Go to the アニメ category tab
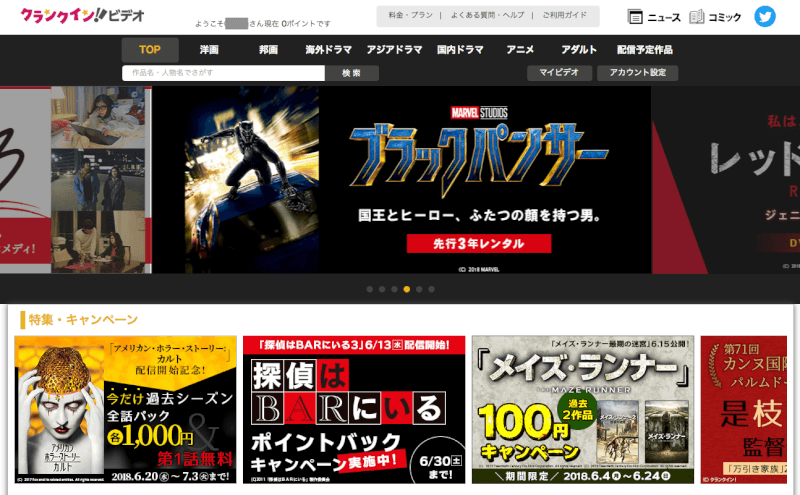800x495 pixels. 520,50
